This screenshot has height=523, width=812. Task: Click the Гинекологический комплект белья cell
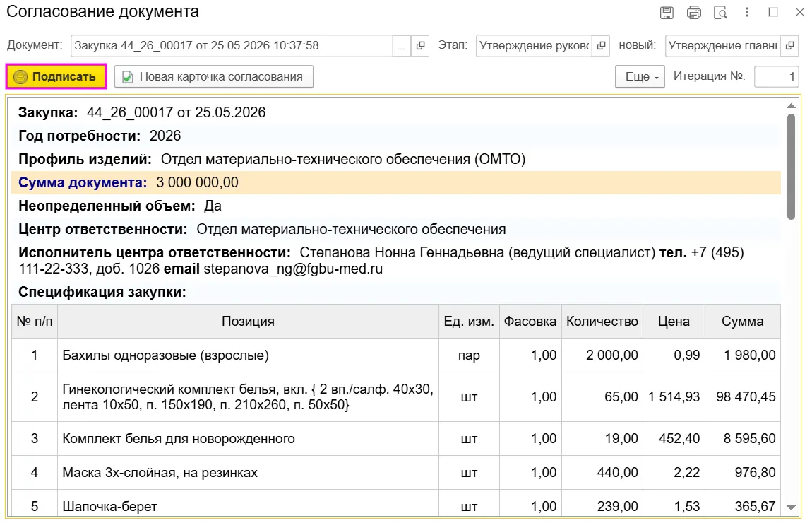pos(248,396)
